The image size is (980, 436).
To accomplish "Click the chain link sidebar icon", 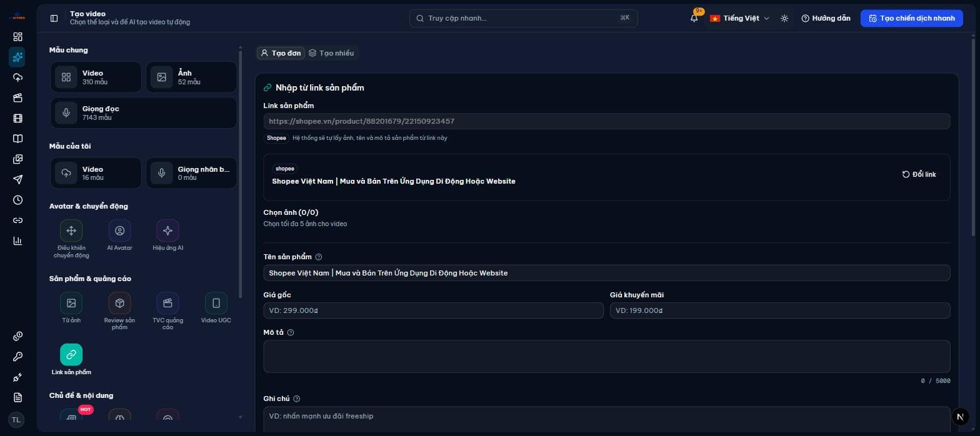I will (17, 220).
